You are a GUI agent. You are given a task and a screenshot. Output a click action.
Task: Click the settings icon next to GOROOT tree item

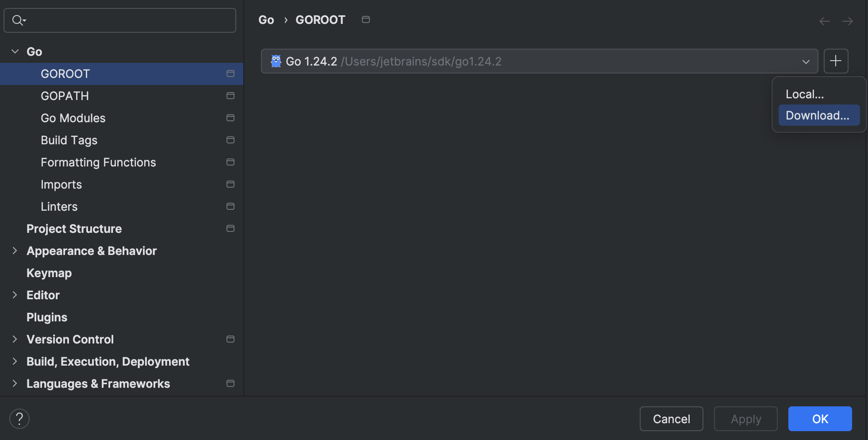(x=230, y=73)
